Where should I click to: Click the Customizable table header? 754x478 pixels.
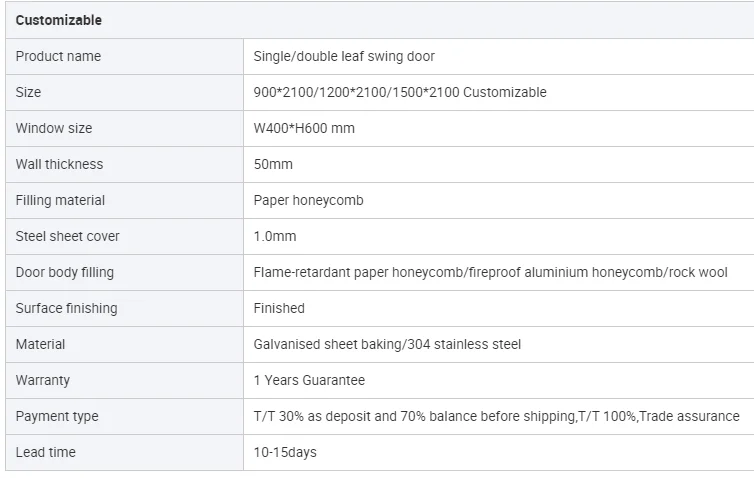click(58, 20)
